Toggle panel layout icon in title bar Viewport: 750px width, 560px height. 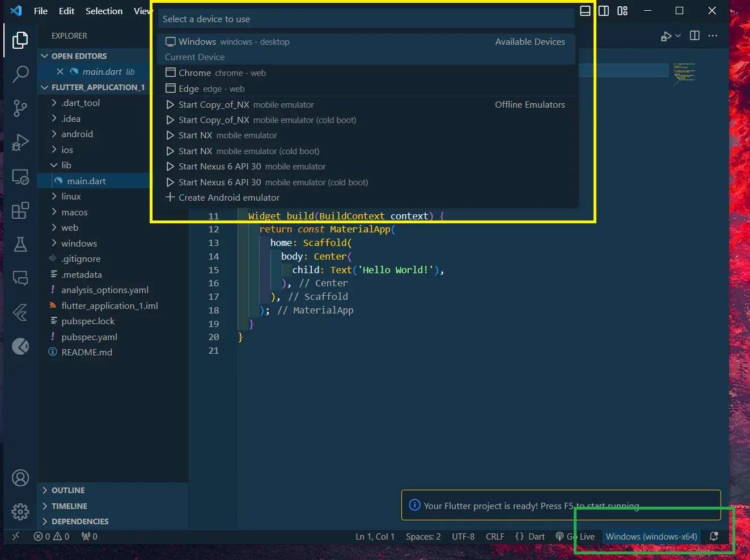tap(585, 11)
